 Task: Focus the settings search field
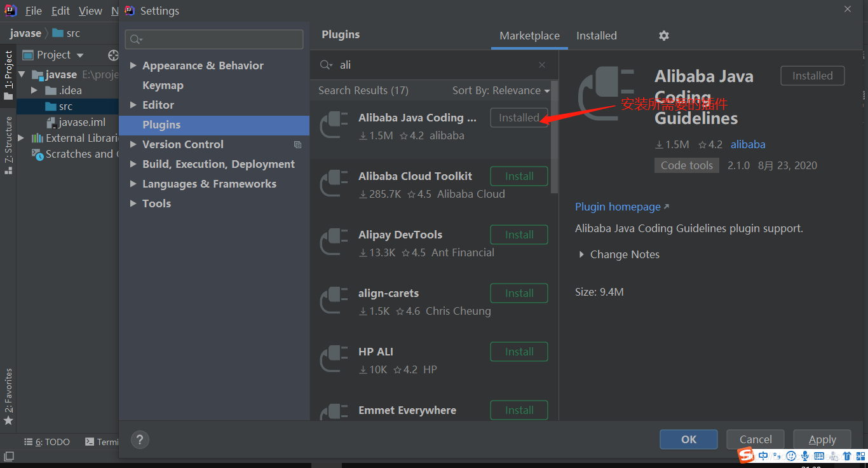tap(214, 39)
